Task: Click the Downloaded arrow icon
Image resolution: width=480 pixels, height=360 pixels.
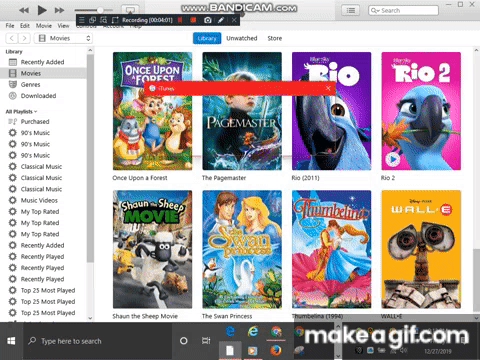Action: 13,96
